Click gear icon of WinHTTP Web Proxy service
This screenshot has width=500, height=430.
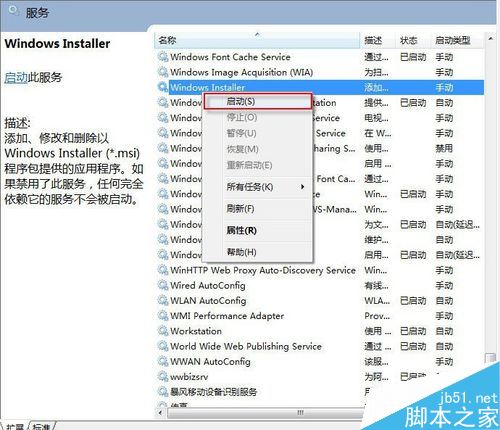click(x=163, y=270)
